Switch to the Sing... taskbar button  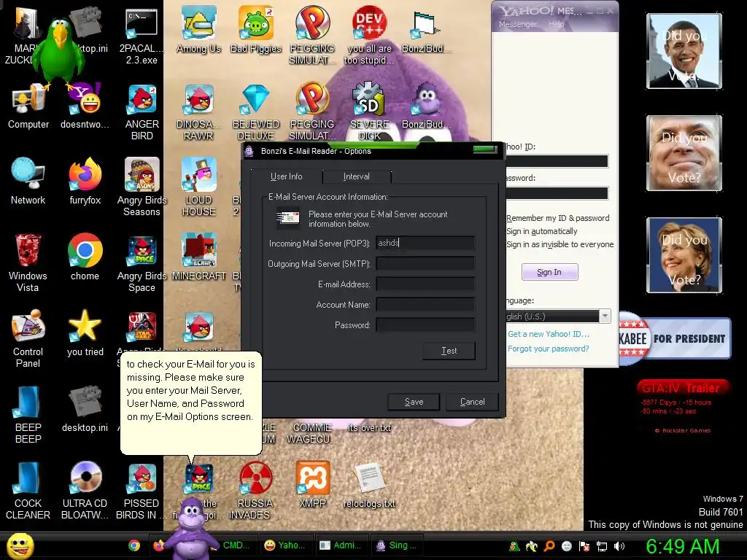(x=396, y=545)
